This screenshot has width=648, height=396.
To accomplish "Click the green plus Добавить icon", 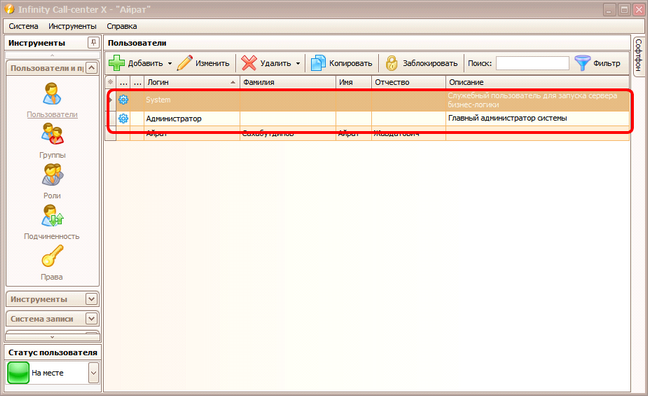I will pyautogui.click(x=117, y=63).
